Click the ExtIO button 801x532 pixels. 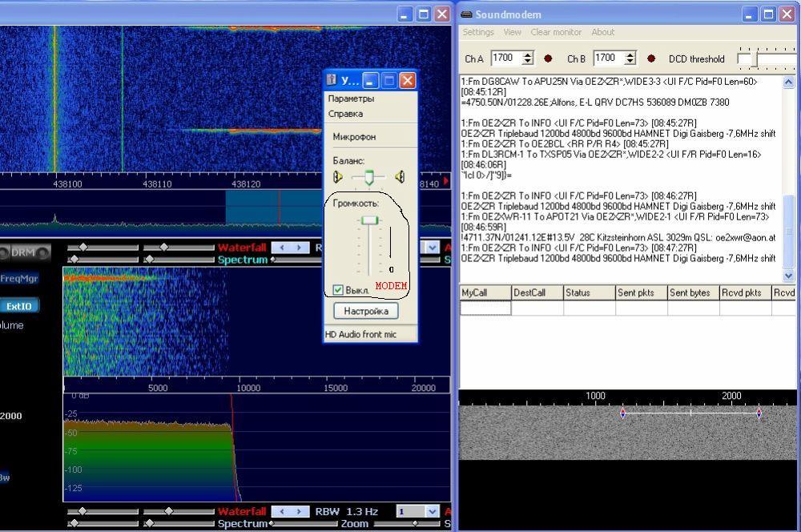coord(19,306)
